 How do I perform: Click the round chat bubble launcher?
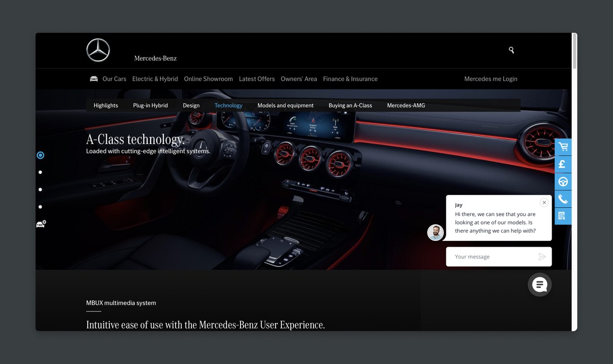coord(539,285)
